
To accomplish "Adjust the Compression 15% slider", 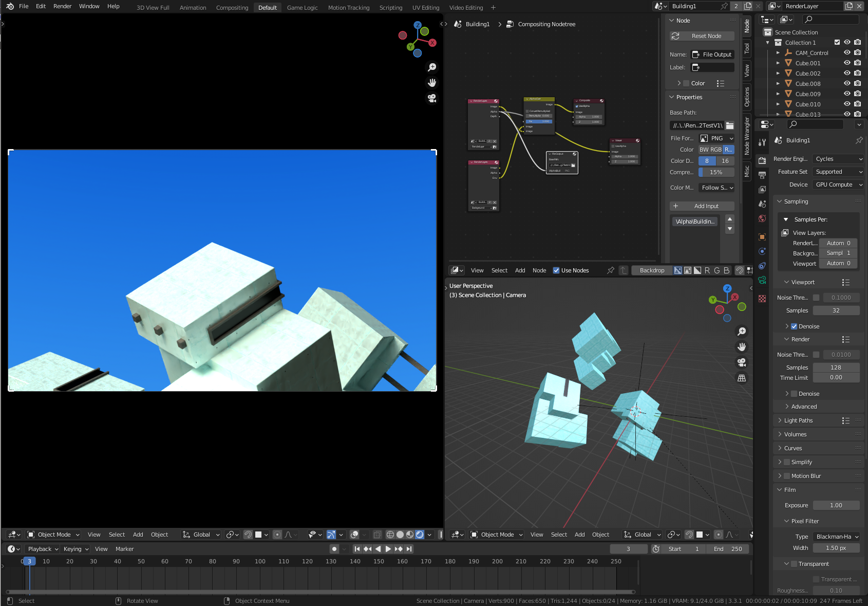I will 716,172.
